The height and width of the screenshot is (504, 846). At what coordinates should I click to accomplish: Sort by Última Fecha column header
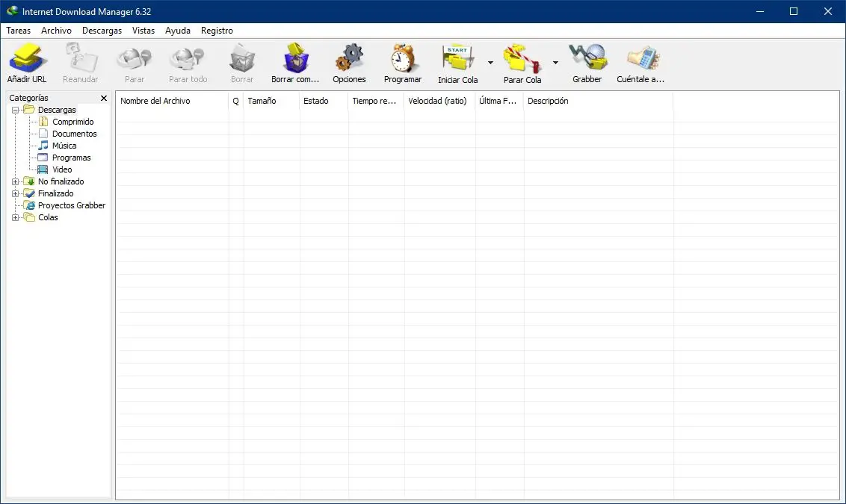point(499,101)
